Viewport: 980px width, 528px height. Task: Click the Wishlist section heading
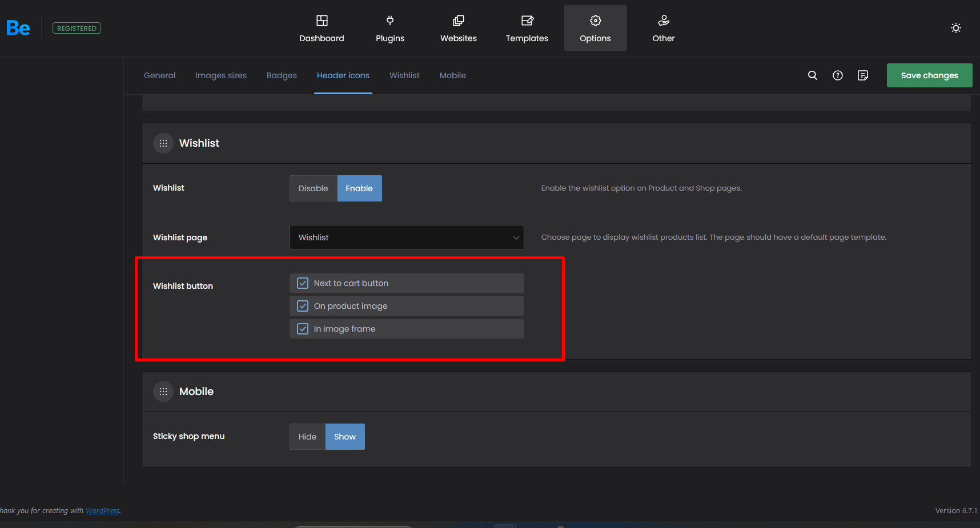pyautogui.click(x=199, y=143)
